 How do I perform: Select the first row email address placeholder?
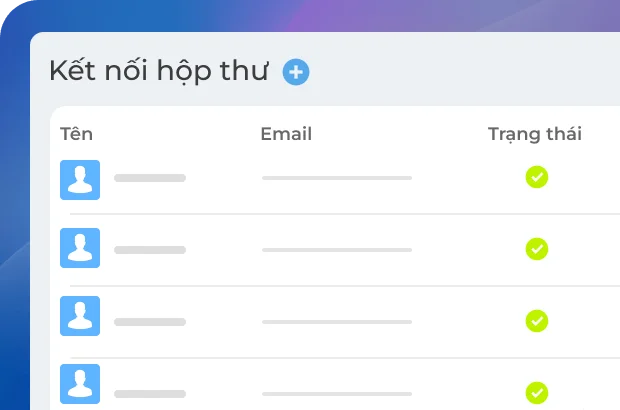pos(337,178)
